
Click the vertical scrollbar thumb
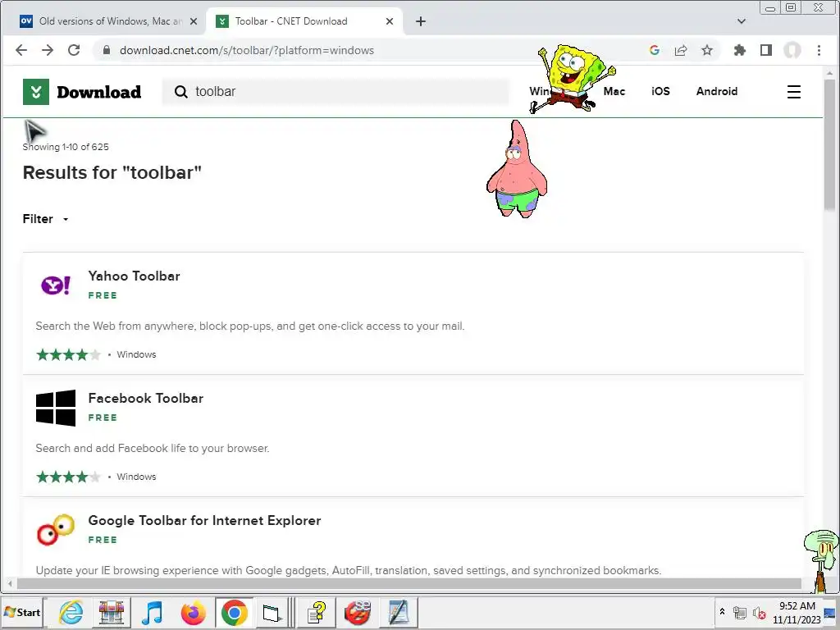830,144
